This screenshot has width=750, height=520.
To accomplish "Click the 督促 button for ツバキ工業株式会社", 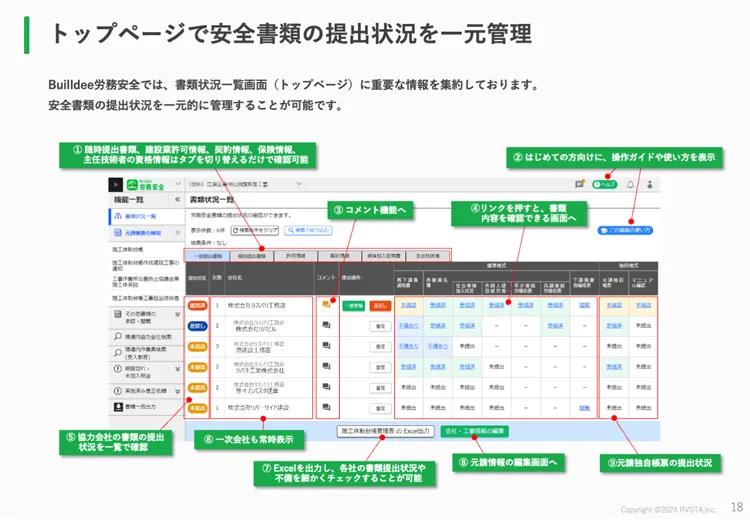I will (380, 367).
